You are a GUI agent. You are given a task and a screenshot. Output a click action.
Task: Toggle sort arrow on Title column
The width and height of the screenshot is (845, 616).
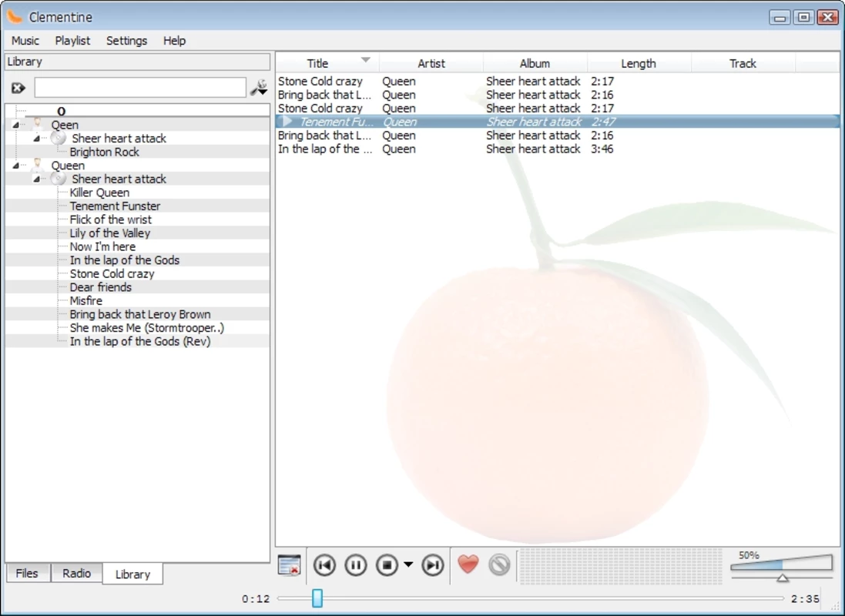pyautogui.click(x=365, y=60)
